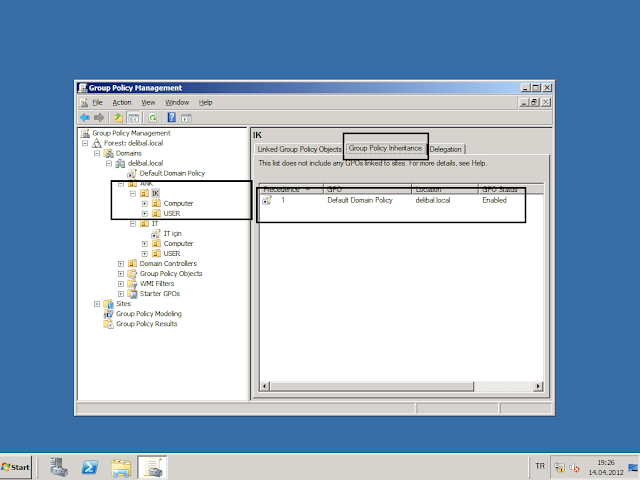Viewport: 640px width, 480px height.
Task: Expand the Sites node
Action: [97, 303]
